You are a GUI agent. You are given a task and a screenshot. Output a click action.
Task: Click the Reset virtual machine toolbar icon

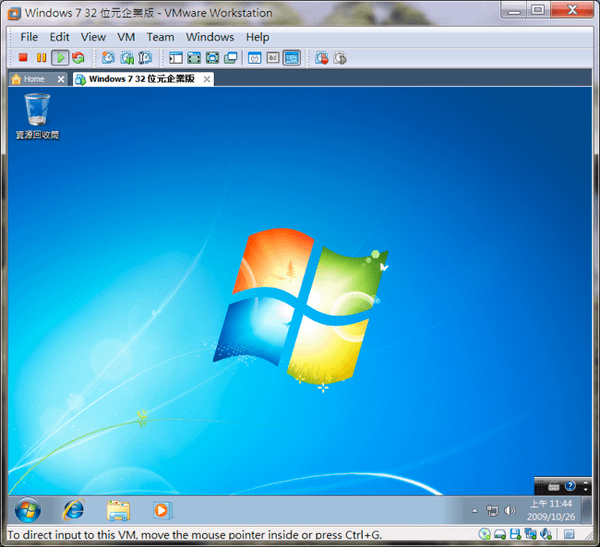(x=78, y=58)
